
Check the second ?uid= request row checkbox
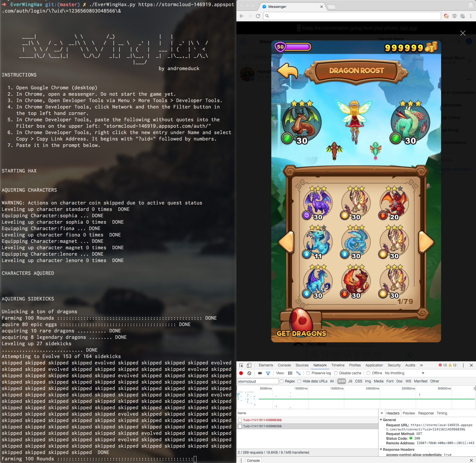tap(240, 426)
